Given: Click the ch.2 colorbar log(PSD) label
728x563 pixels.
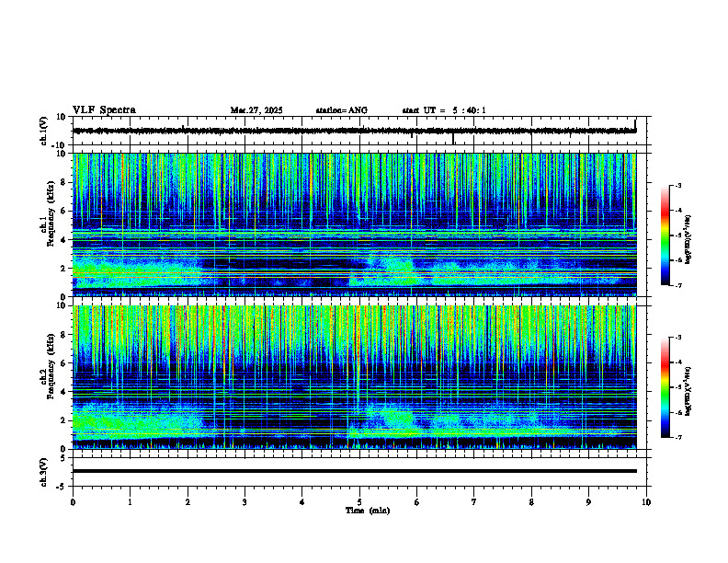Looking at the screenshot, I should point(688,391).
